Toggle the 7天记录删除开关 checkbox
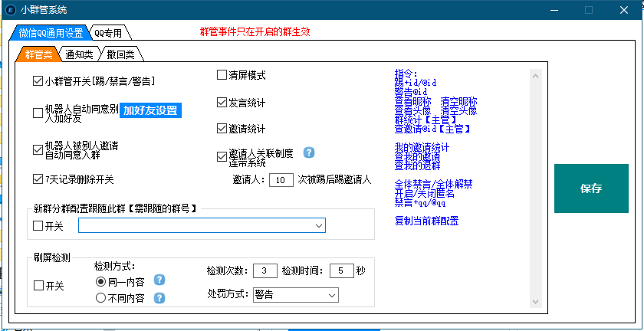Image resolution: width=644 pixels, height=331 pixels. (x=38, y=179)
